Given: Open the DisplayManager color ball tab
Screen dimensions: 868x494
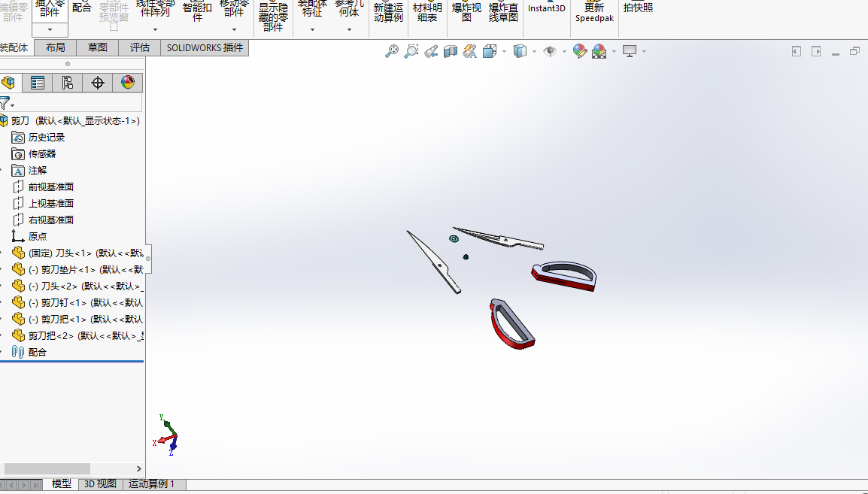Looking at the screenshot, I should pos(128,83).
